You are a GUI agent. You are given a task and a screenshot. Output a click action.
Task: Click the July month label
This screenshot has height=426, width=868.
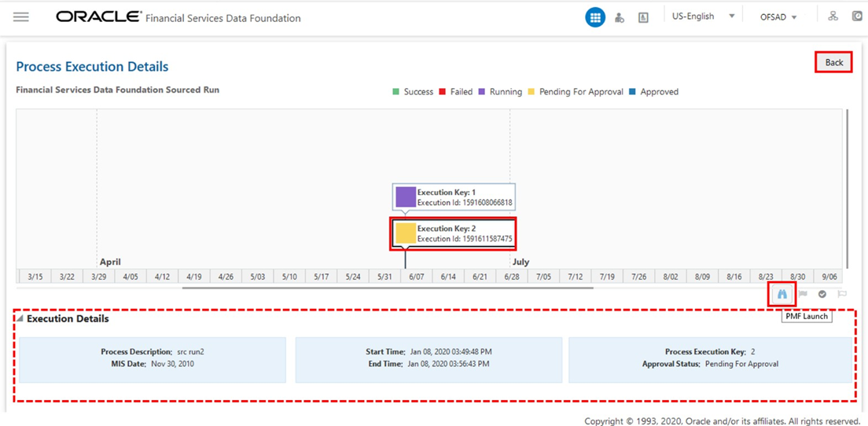point(520,262)
